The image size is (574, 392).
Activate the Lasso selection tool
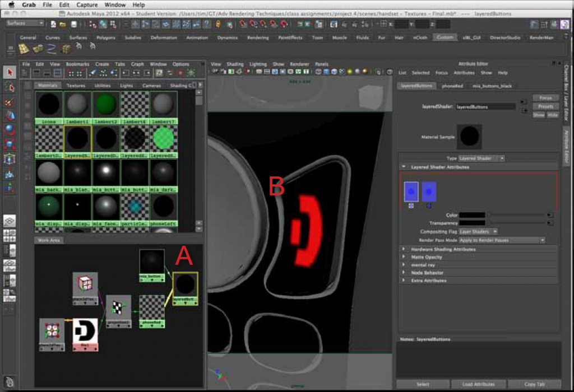tap(8, 87)
